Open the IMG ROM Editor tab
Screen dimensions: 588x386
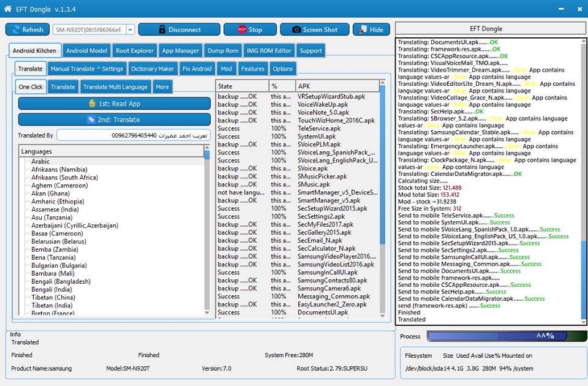tap(269, 51)
